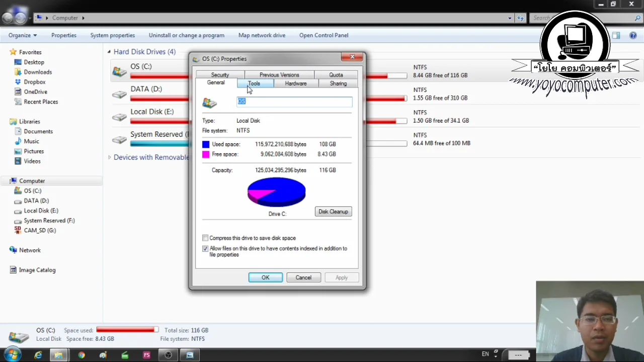Launch OBS Studio from the taskbar
644x362 pixels.
click(168, 355)
